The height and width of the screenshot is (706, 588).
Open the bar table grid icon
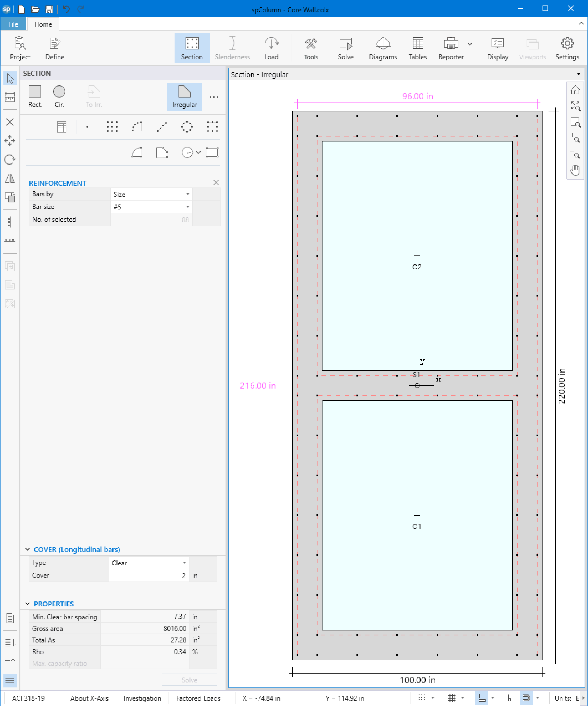click(61, 127)
